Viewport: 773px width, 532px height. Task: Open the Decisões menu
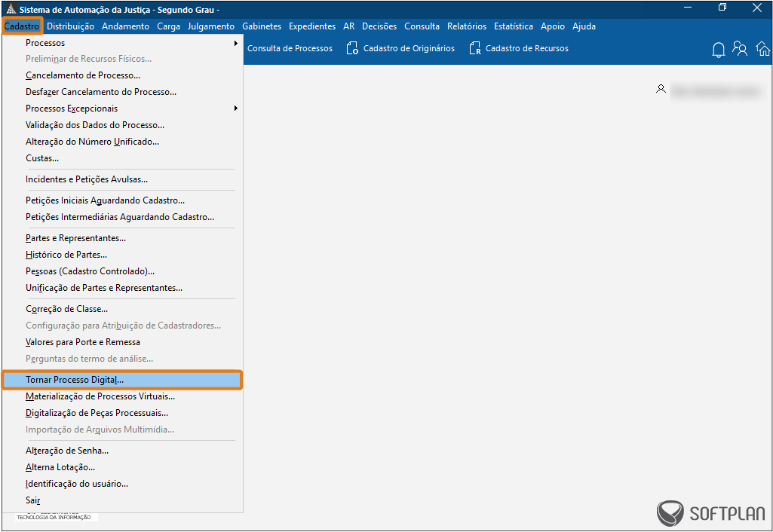(379, 26)
